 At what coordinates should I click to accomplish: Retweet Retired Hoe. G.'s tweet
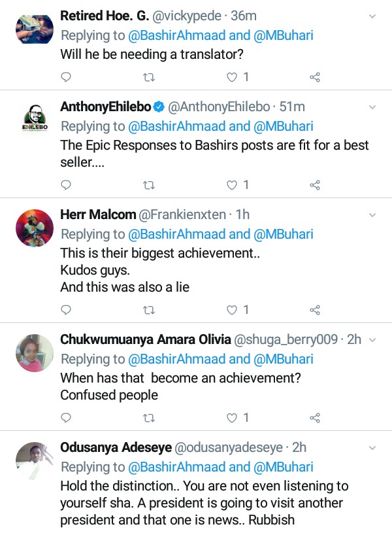148,77
